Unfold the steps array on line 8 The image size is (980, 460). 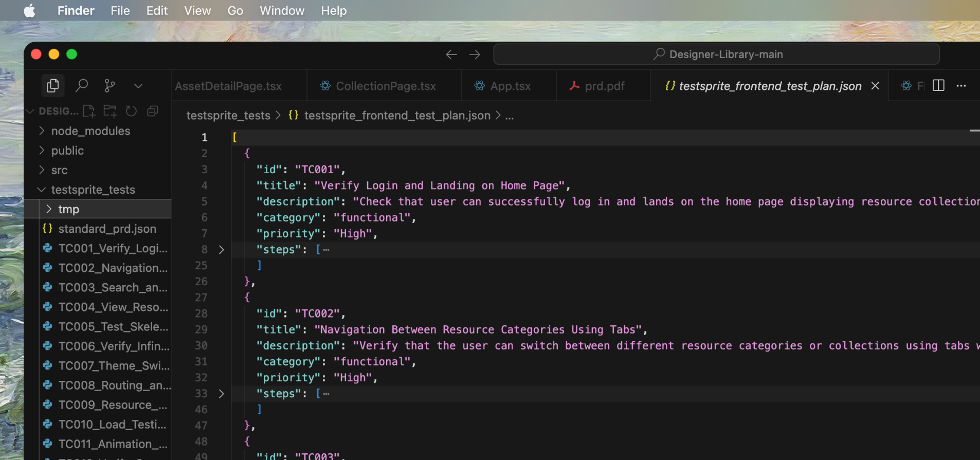(x=221, y=250)
